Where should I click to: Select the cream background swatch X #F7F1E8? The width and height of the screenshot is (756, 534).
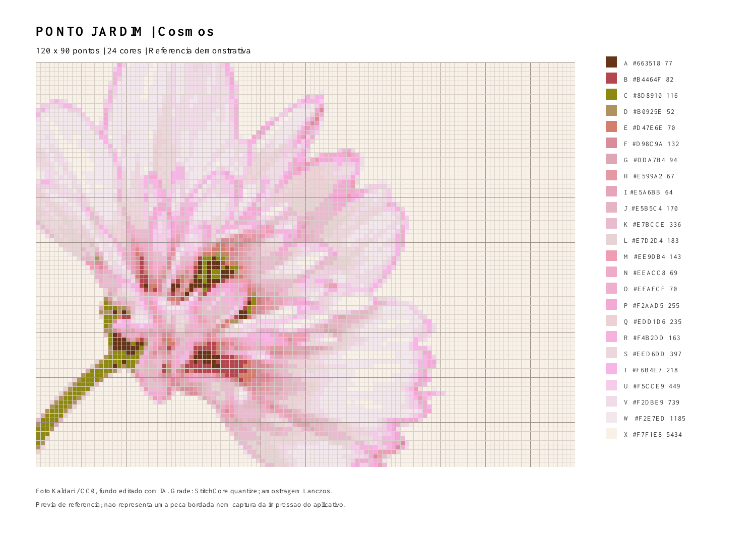point(611,433)
